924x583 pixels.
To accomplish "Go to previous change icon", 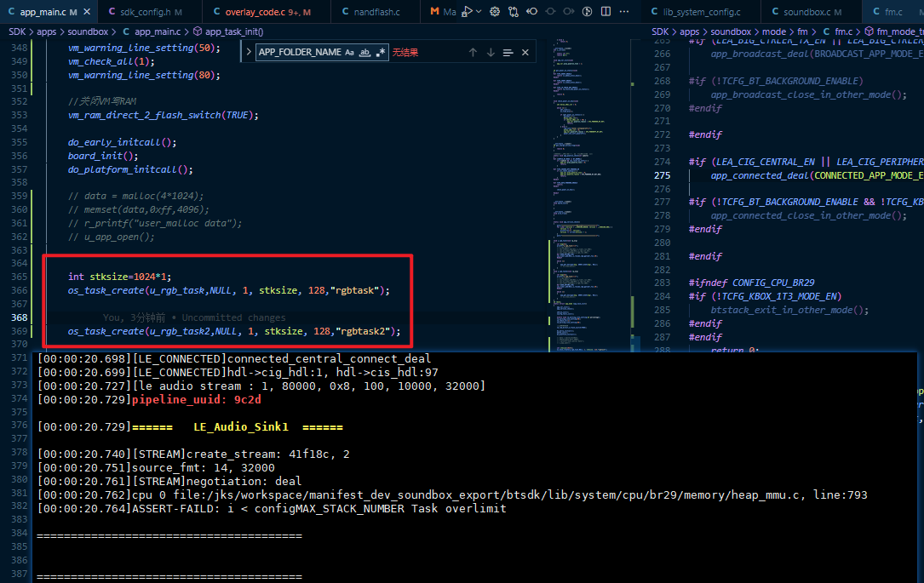I will click(x=531, y=11).
